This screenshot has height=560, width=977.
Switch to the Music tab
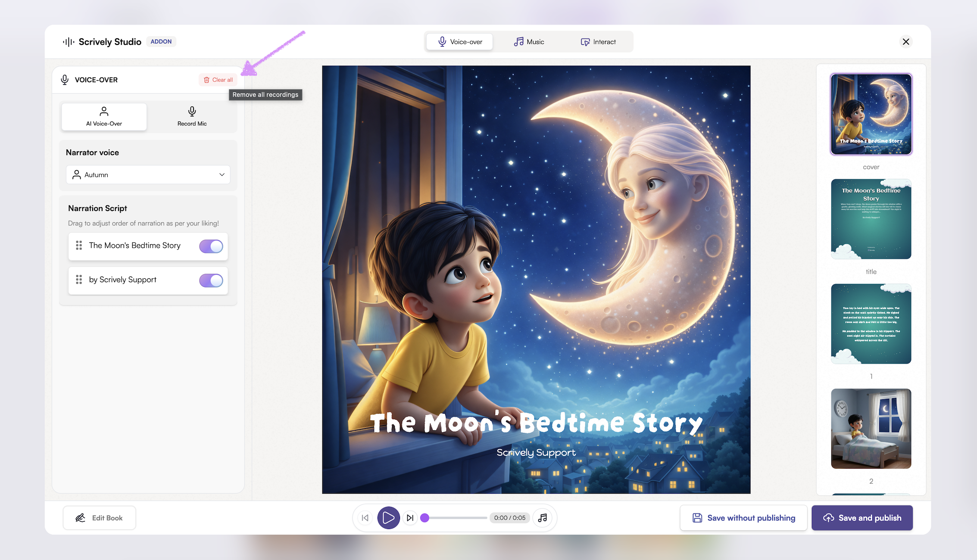pos(529,42)
